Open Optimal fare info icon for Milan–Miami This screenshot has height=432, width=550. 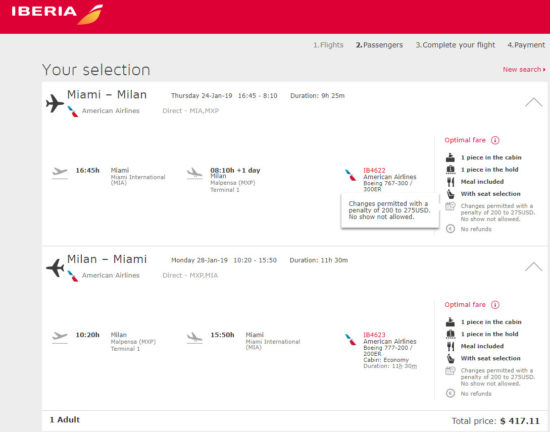pyautogui.click(x=495, y=305)
